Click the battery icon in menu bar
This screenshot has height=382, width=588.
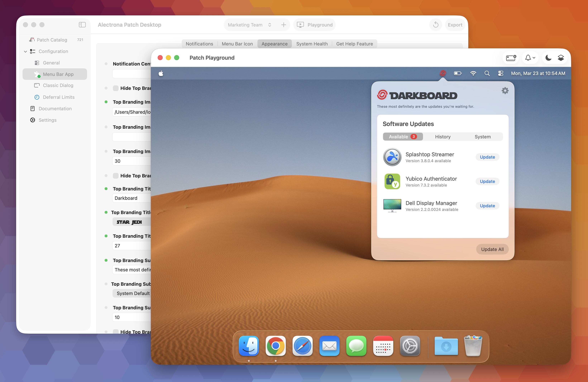[458, 73]
